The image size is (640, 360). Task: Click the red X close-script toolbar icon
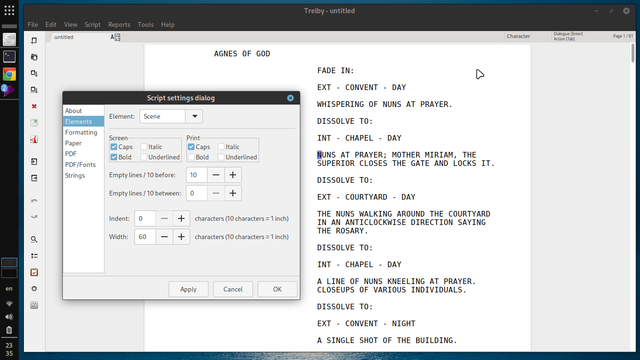(x=34, y=106)
